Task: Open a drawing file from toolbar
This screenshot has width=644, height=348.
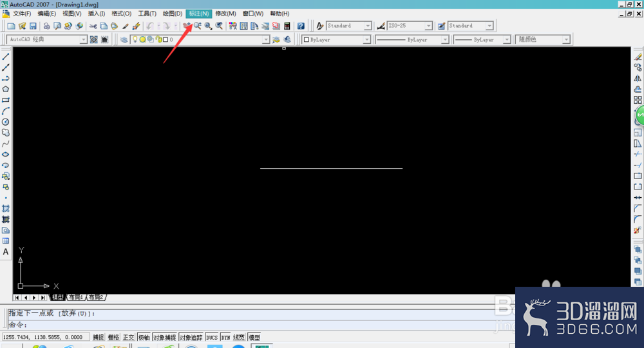Action: [x=22, y=26]
